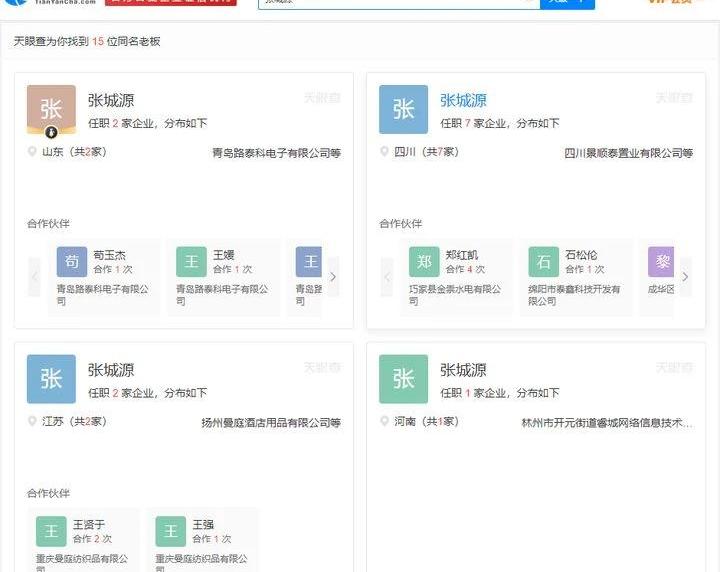The height and width of the screenshot is (572, 720).
Task: Show next partners in Shandong card carousel
Action: 333,277
